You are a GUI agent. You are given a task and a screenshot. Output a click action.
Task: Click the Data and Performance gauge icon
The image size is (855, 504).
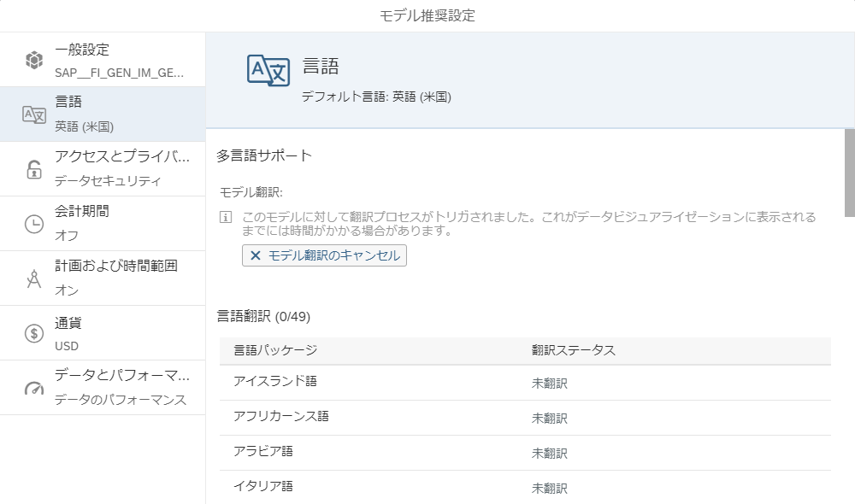33,388
